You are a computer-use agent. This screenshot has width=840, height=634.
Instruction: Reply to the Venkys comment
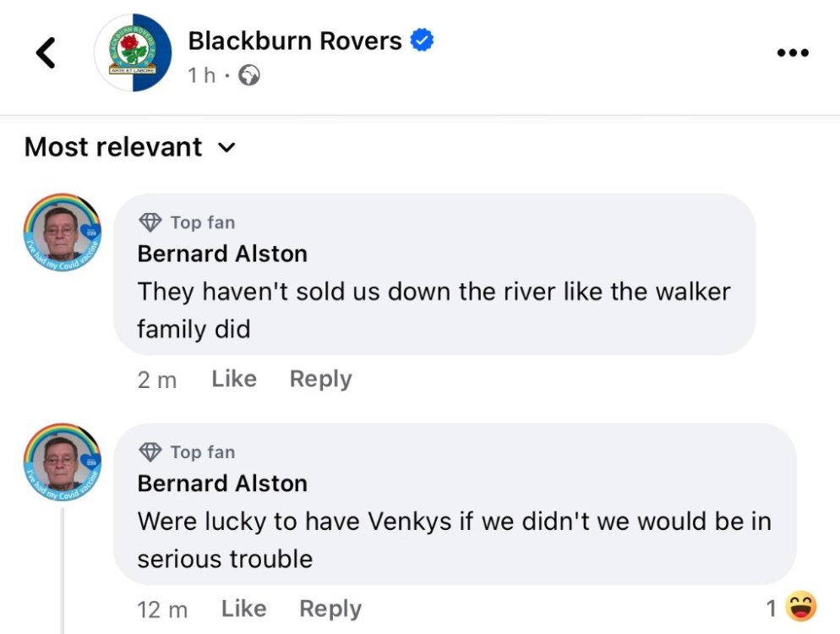pyautogui.click(x=330, y=609)
